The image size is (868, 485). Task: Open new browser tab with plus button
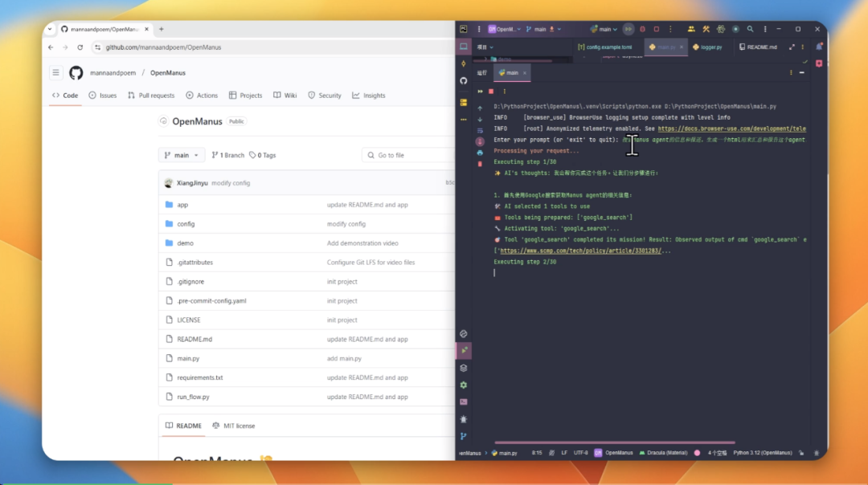pyautogui.click(x=162, y=30)
